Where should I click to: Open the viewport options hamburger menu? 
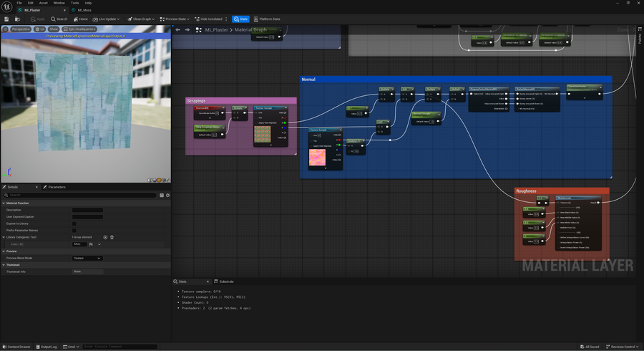tap(5, 29)
